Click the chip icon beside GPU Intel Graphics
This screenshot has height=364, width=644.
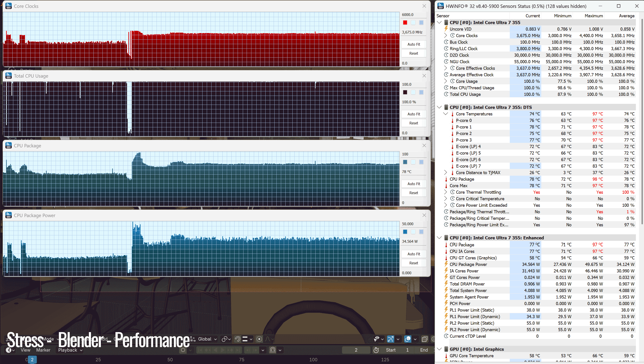tap(446, 349)
